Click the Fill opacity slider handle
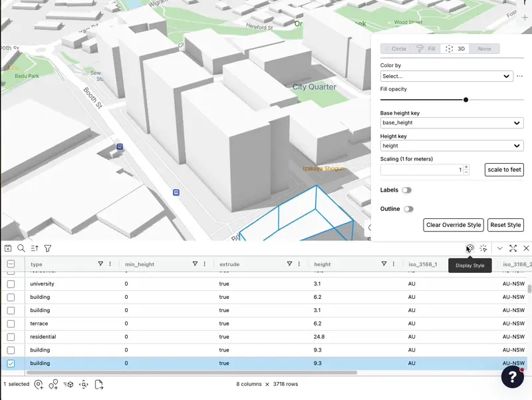The width and height of the screenshot is (532, 400). coord(465,100)
